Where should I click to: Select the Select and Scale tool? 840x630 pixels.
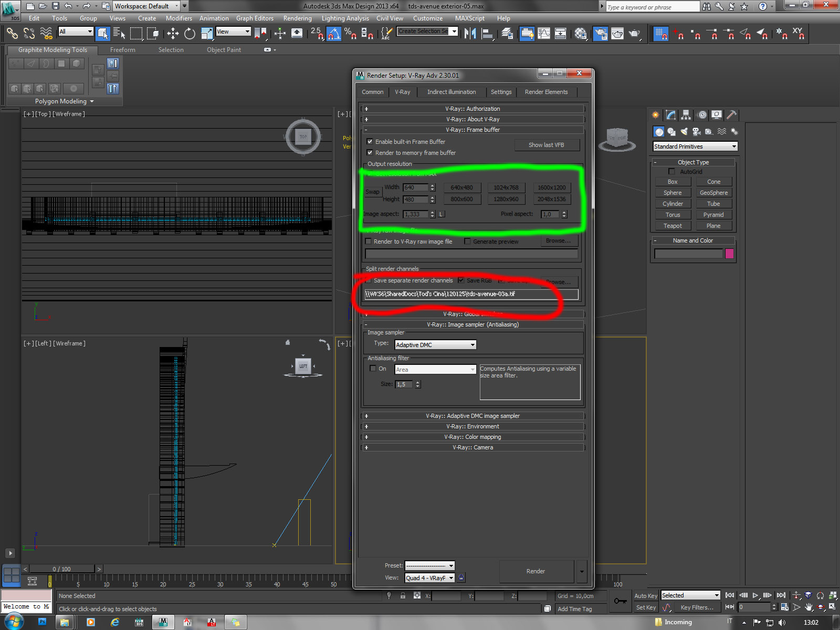[207, 34]
